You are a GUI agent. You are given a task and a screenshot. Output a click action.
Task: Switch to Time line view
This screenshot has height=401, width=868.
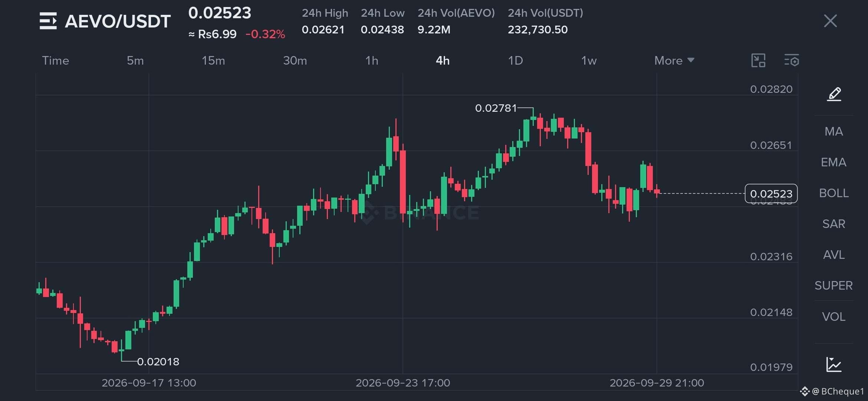pos(56,61)
